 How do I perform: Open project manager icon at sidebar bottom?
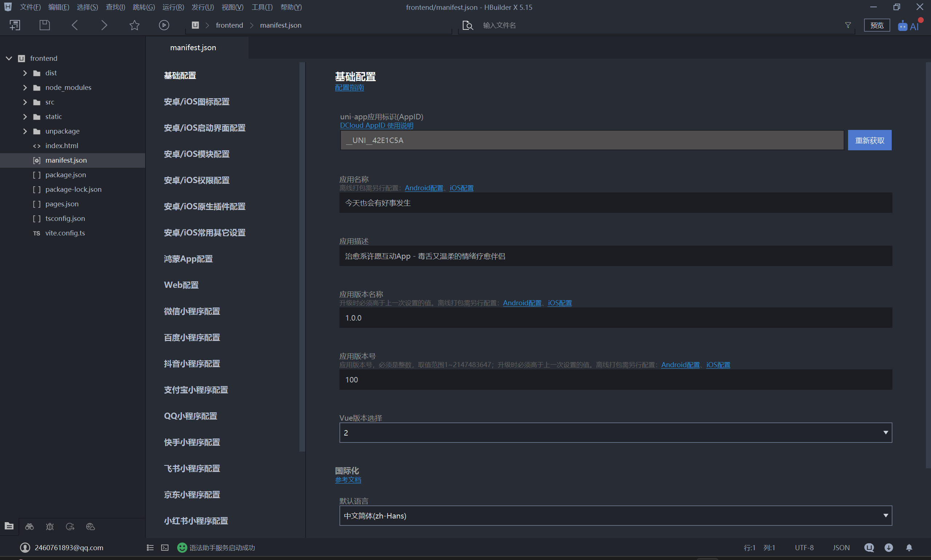9,526
